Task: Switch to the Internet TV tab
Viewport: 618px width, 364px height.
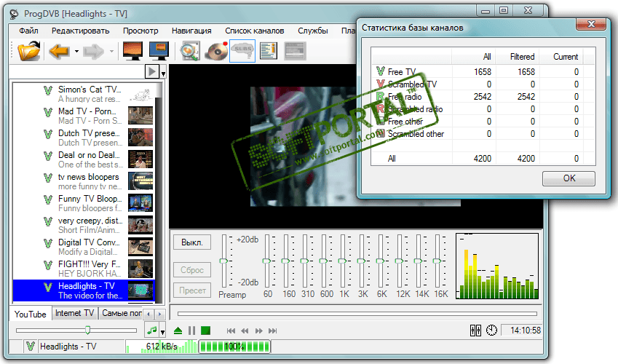Action: [x=74, y=313]
